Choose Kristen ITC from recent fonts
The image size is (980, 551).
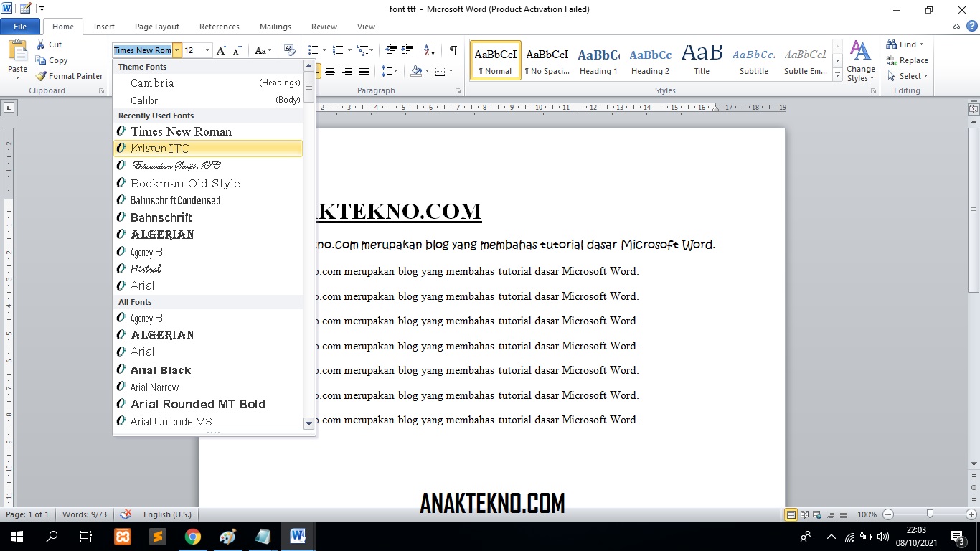pos(208,149)
